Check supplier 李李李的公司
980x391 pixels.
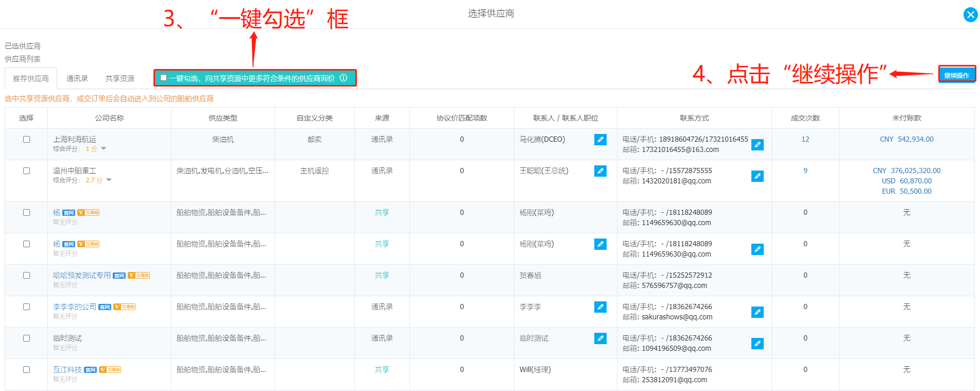[x=26, y=307]
